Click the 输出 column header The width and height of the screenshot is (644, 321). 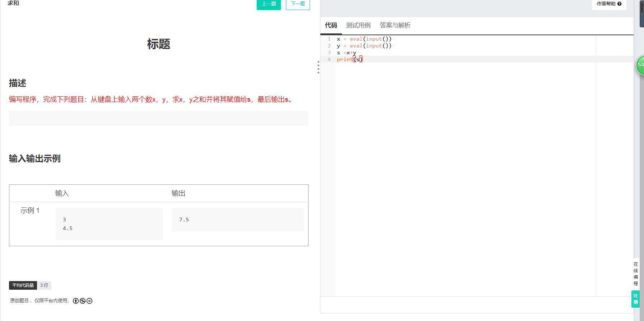(x=178, y=193)
